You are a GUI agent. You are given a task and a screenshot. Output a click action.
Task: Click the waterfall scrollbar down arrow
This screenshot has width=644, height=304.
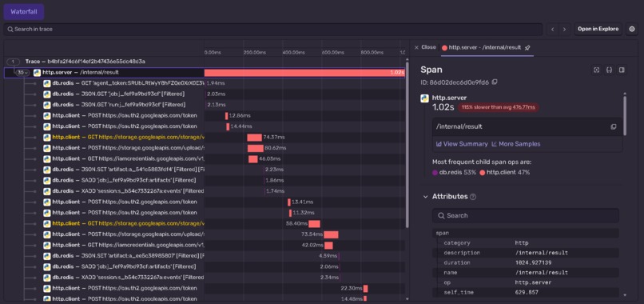[x=407, y=299]
